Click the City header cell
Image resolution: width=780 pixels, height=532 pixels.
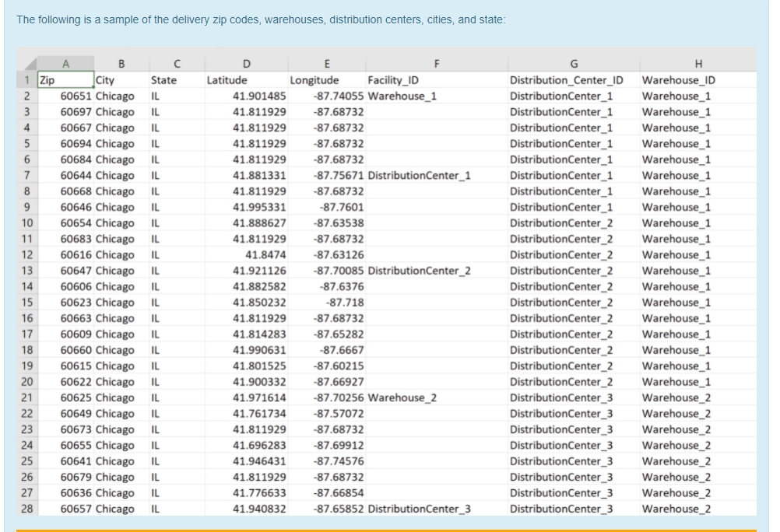(121, 80)
